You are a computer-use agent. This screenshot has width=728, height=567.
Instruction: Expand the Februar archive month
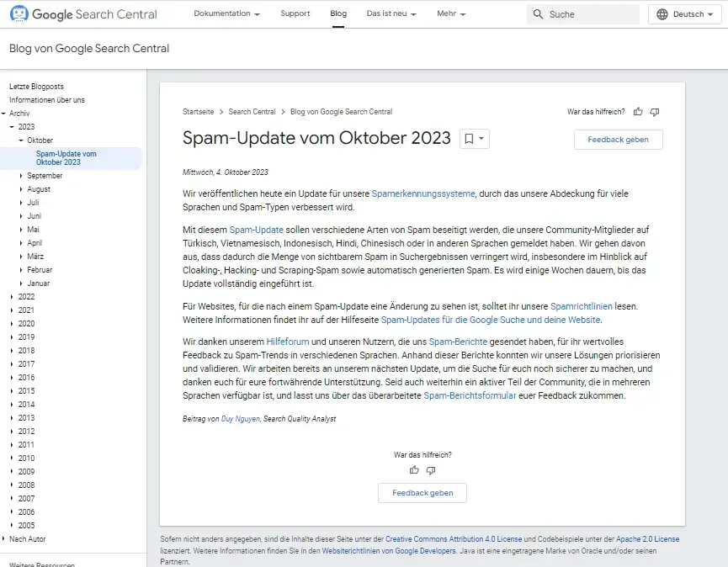click(x=21, y=269)
